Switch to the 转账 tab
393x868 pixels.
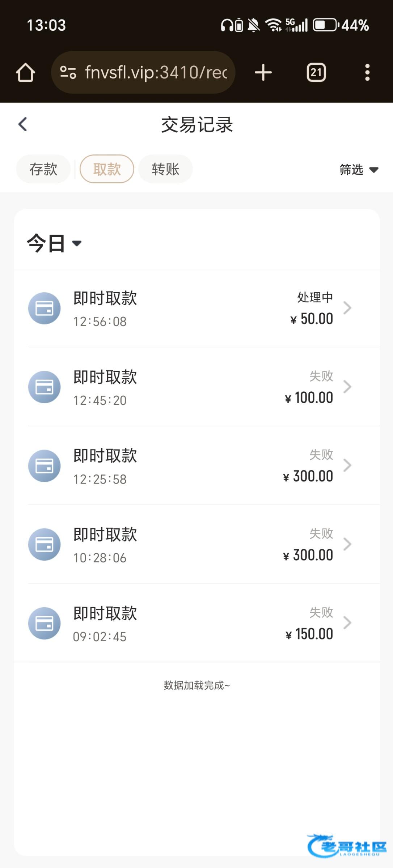pos(165,169)
